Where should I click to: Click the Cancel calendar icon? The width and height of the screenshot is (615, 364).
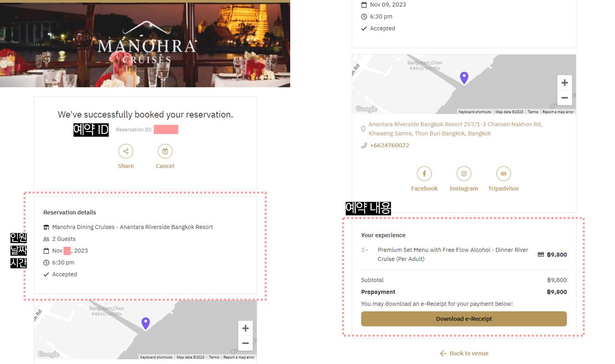165,151
